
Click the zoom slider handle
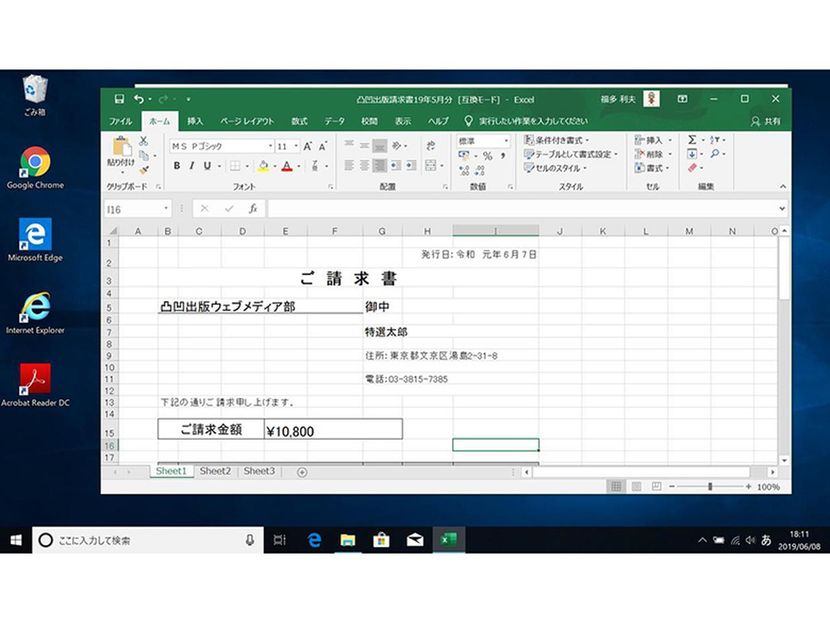pos(710,486)
